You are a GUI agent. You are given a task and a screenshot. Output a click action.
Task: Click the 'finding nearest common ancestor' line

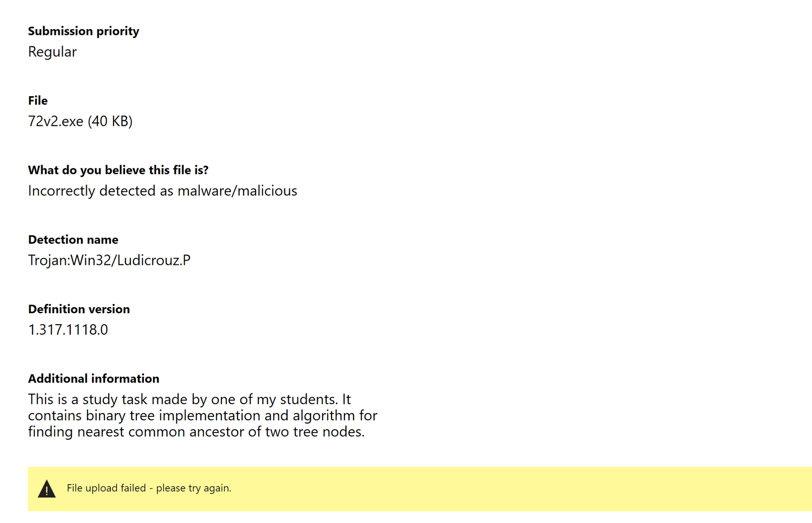[196, 432]
